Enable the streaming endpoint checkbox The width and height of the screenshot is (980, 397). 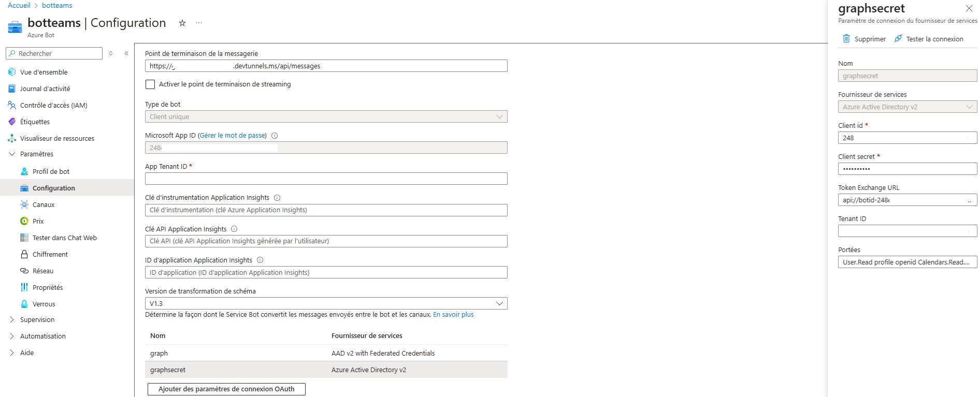(x=150, y=84)
